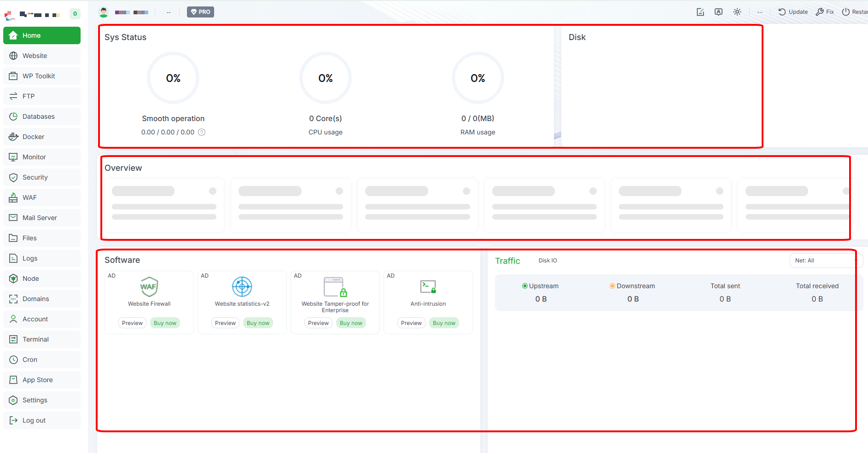Click the Node hexagon icon
The width and height of the screenshot is (868, 453).
pyautogui.click(x=13, y=279)
